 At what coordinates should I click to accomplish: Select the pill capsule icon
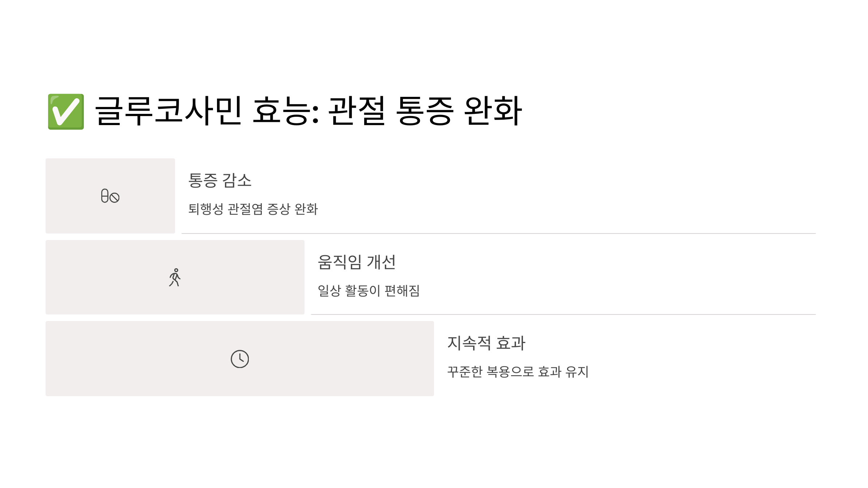click(110, 196)
